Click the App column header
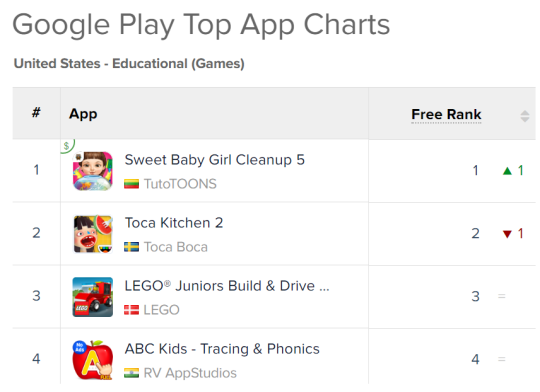 pyautogui.click(x=83, y=114)
